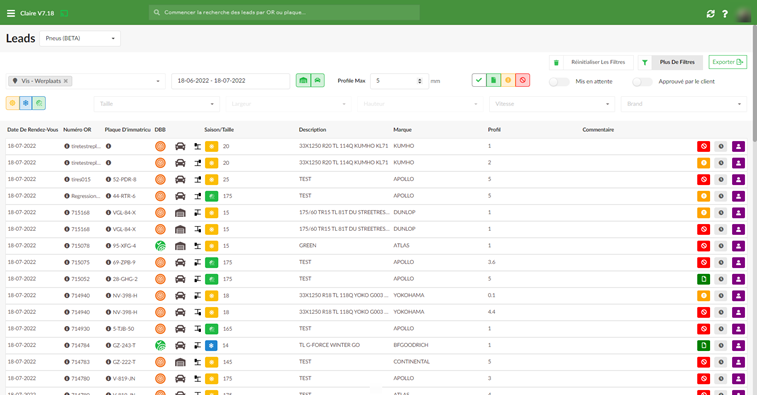Sort by Date De Rendez-Vous column header
Viewport: 757px width, 395px height.
32,129
